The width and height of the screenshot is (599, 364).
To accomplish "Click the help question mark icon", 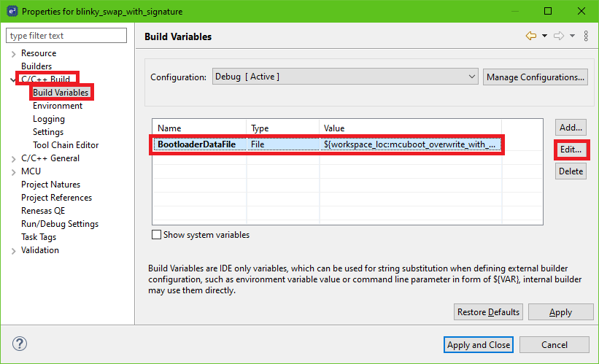I will [20, 344].
